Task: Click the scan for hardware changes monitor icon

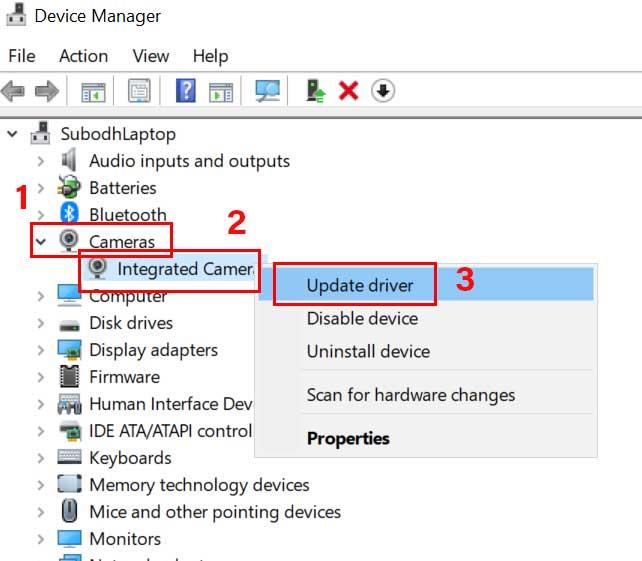Action: click(x=267, y=91)
